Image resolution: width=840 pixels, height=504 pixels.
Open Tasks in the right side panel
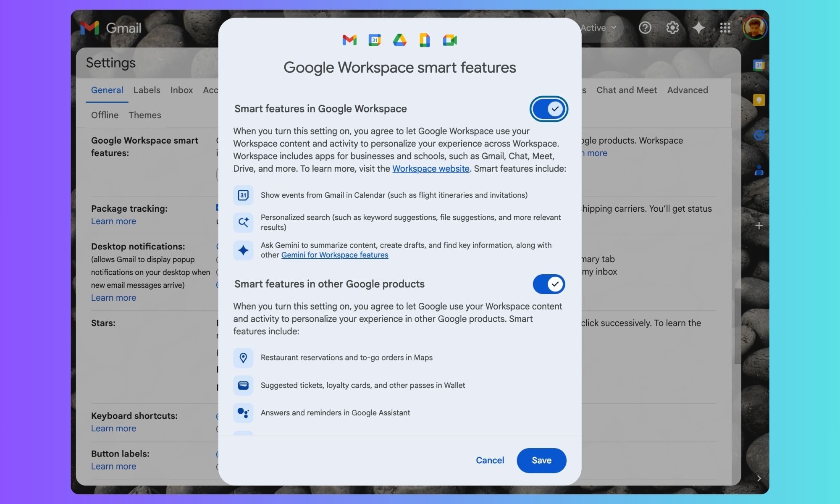[759, 135]
